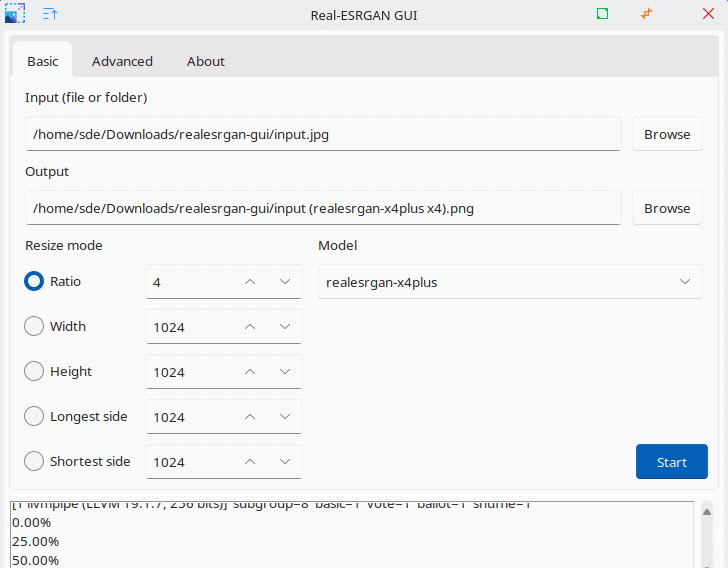Click the Input (file or folder) label
Screen dimensions: 728x568
86,98
